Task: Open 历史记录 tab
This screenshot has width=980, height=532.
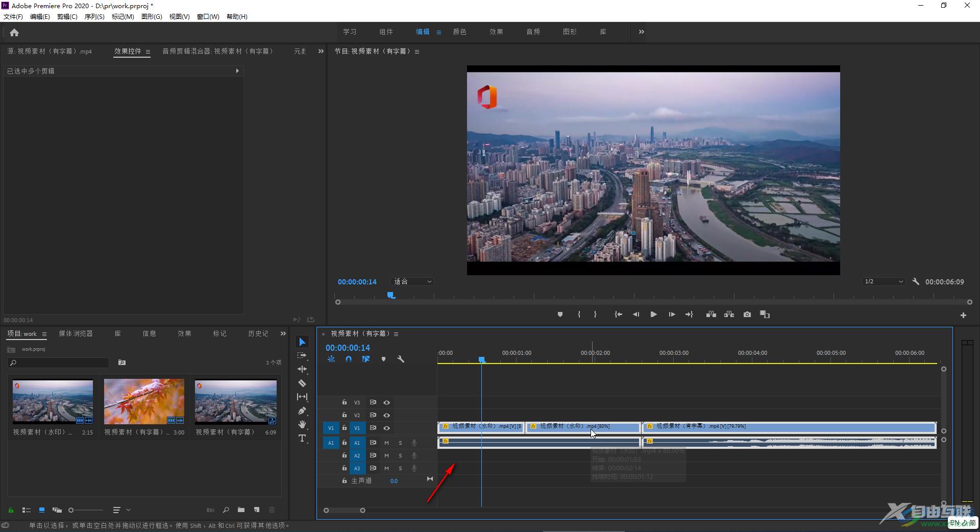Action: [x=258, y=333]
